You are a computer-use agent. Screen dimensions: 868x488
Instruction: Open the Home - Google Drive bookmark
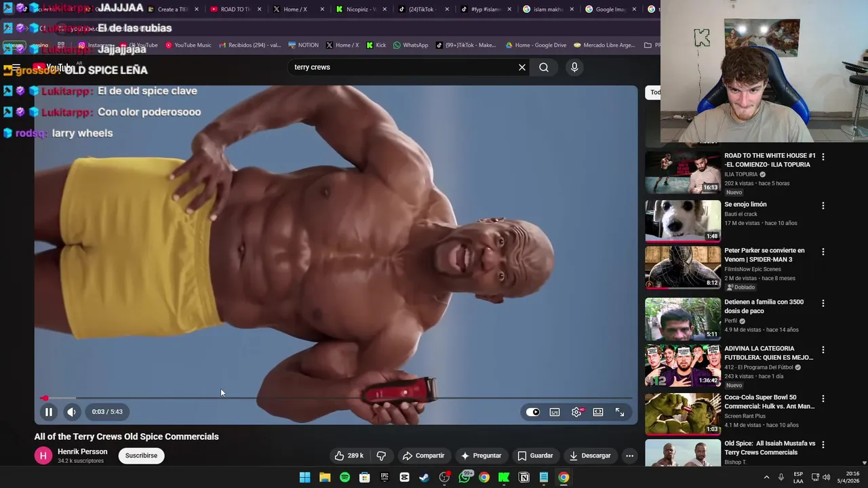click(x=535, y=45)
